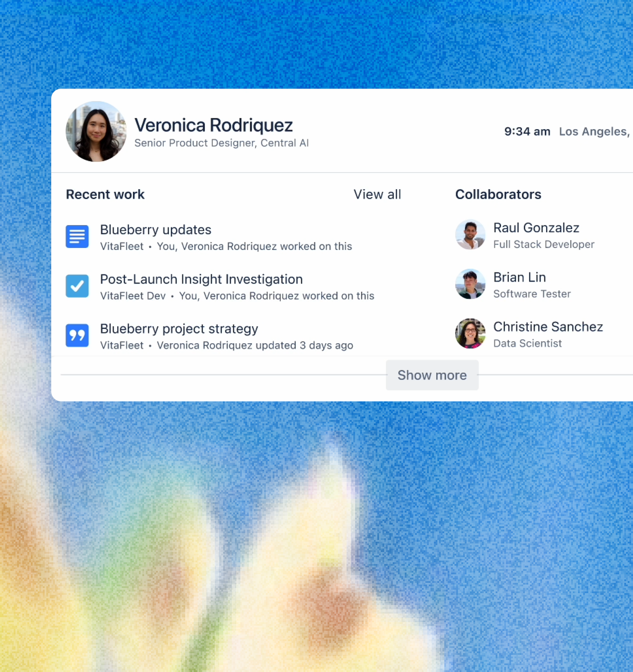The image size is (633, 672).
Task: Select Christine Sanchez's name in Collaborators
Action: pyautogui.click(x=548, y=327)
